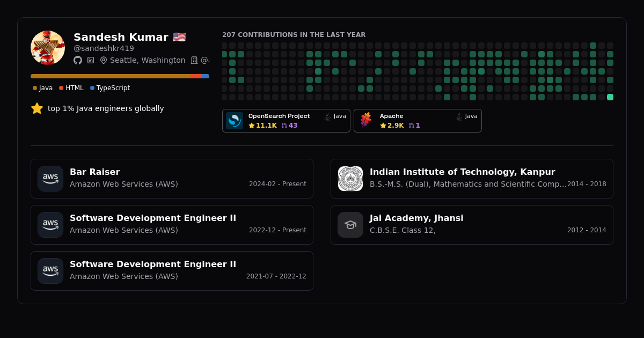Click AWS logo for 2021-07 SDE II role
Screen dimensions: 644x338
pos(50,271)
